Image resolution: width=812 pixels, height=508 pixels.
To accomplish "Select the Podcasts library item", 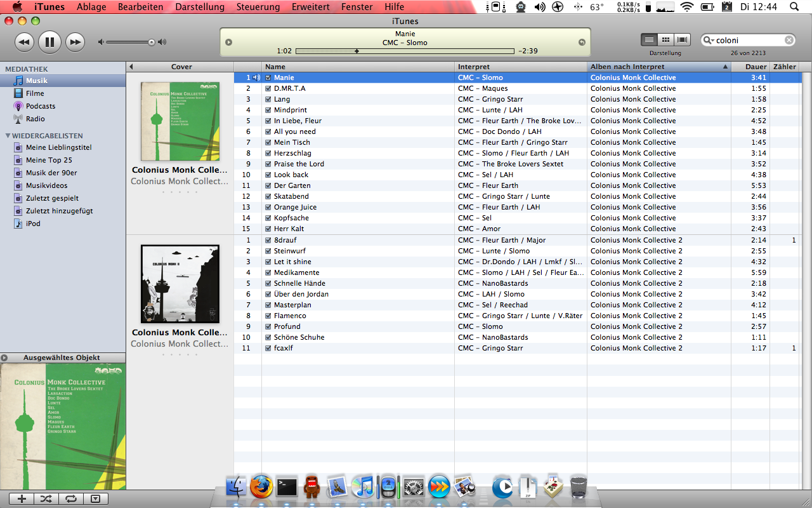I will coord(40,106).
